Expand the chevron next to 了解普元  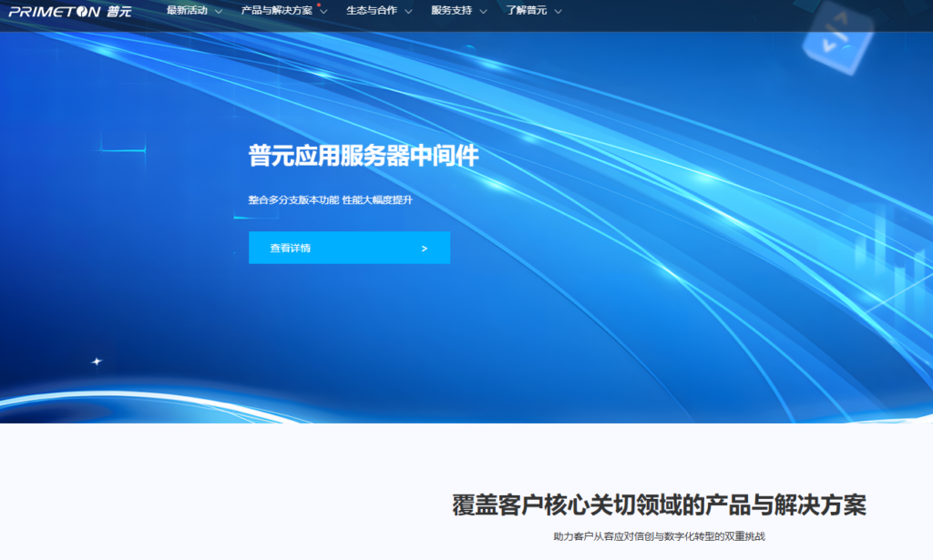558,12
